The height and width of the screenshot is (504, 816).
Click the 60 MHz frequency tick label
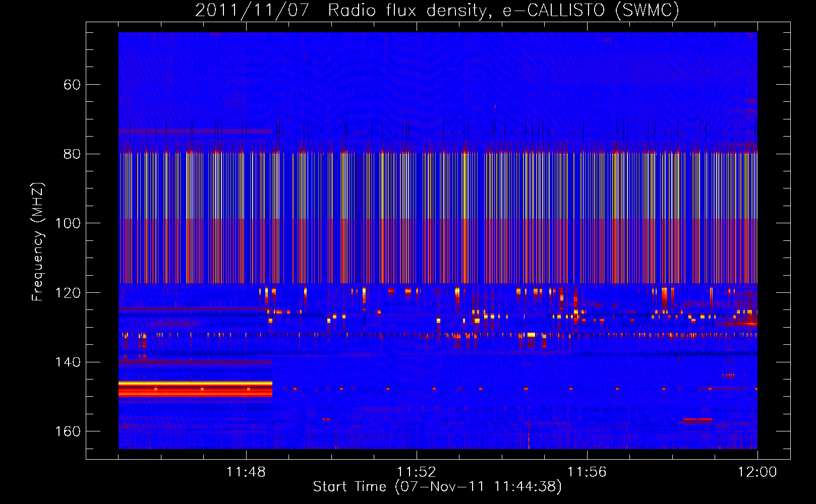click(x=72, y=85)
